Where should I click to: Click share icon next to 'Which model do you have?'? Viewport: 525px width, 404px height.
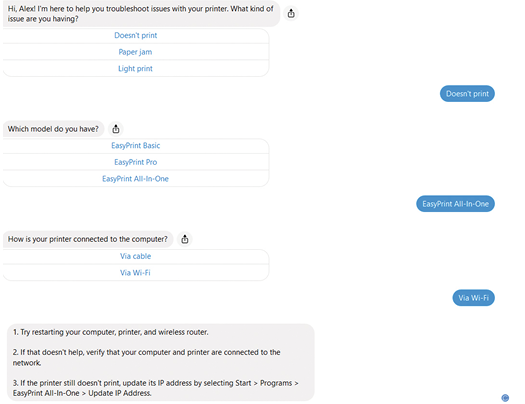pyautogui.click(x=116, y=129)
